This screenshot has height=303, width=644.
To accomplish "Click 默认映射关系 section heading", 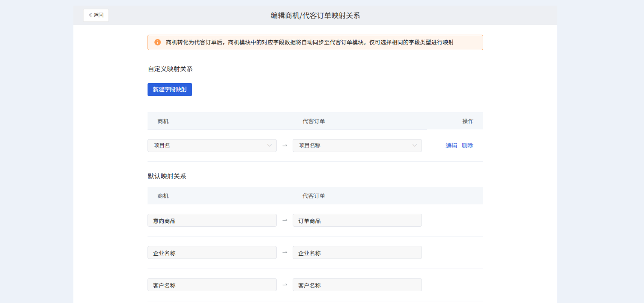I will point(167,176).
